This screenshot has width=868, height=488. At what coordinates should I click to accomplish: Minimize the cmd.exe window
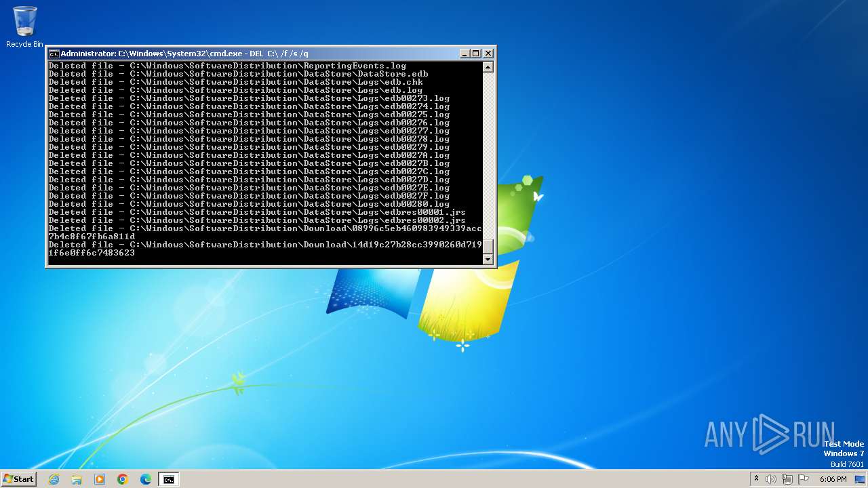click(465, 54)
